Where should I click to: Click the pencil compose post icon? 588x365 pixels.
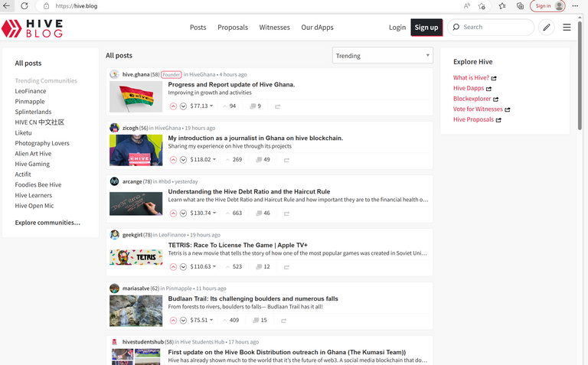[x=547, y=28]
